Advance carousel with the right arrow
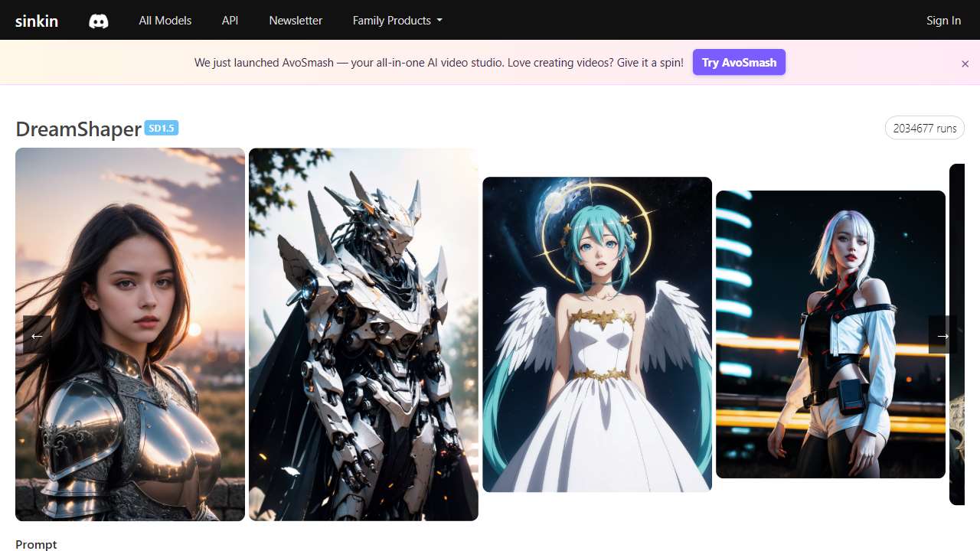This screenshot has width=980, height=551. tap(942, 335)
